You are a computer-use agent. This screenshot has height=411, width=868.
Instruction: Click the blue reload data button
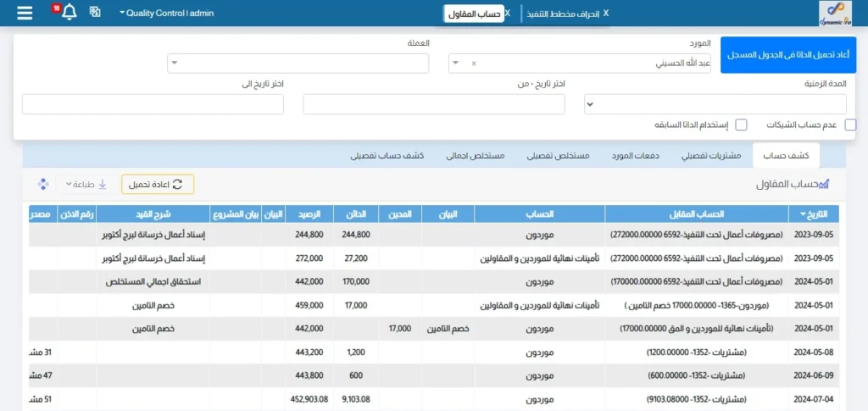click(x=788, y=54)
